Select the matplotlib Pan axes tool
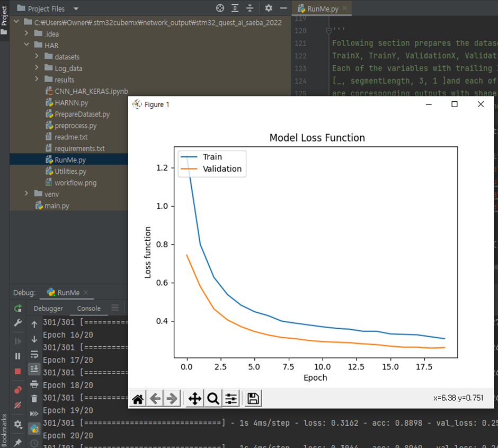498x448 pixels. pyautogui.click(x=194, y=399)
